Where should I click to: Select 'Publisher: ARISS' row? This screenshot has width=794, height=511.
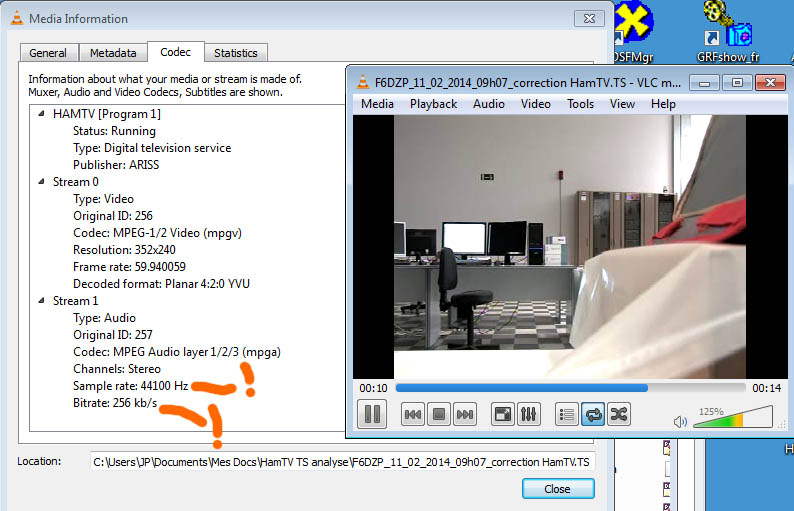coord(116,165)
